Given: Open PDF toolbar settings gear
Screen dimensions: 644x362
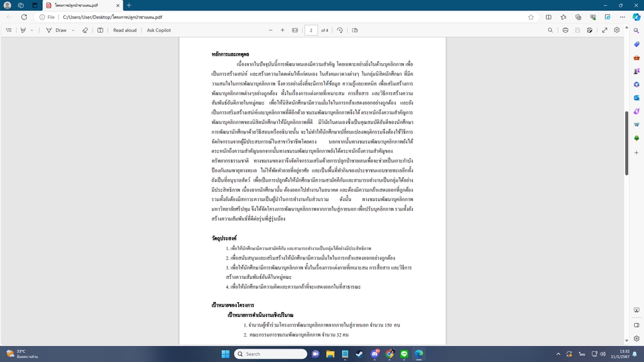Looking at the screenshot, I should 616,30.
